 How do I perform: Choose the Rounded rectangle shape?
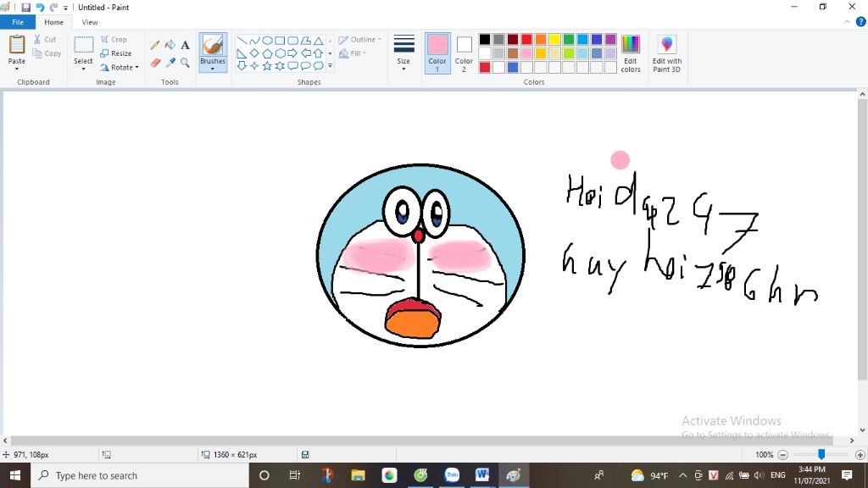coord(292,41)
